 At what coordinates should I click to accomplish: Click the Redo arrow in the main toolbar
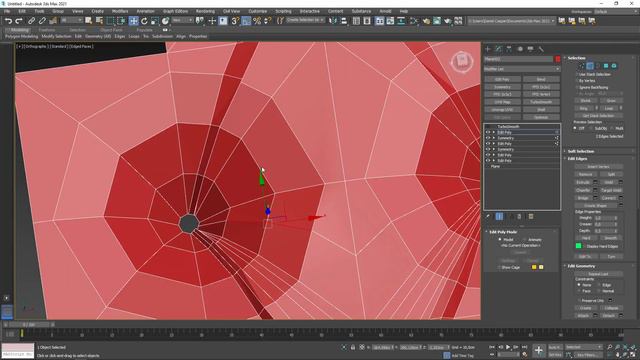click(x=19, y=21)
